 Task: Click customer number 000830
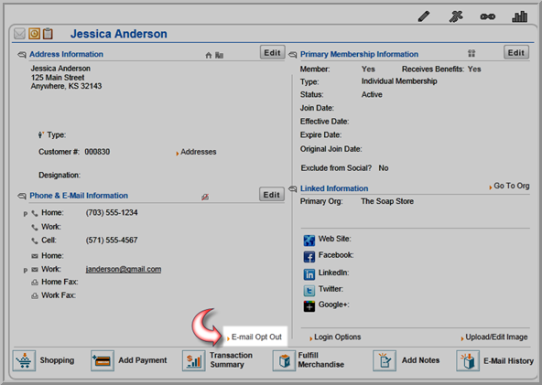pos(97,152)
